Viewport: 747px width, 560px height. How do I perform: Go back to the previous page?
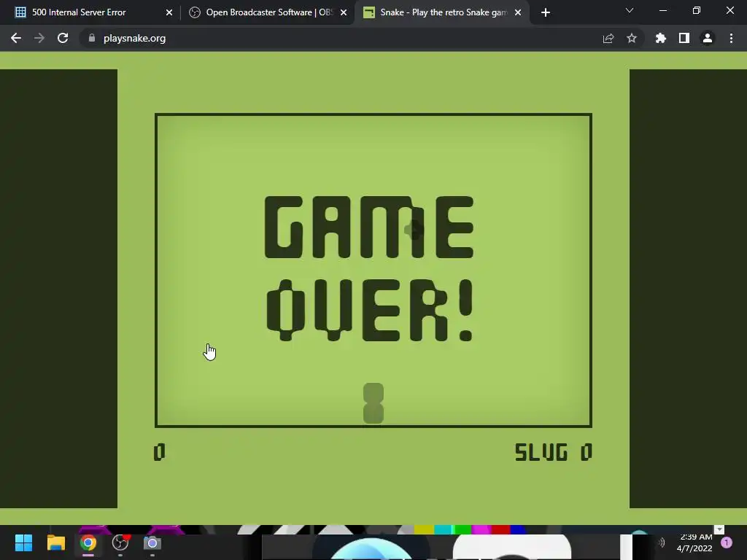pyautogui.click(x=16, y=38)
